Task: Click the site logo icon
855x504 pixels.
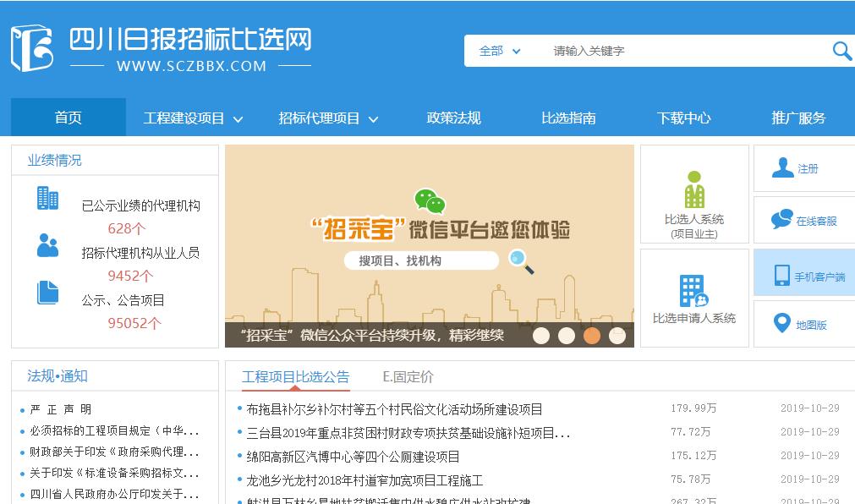Action: tap(31, 48)
